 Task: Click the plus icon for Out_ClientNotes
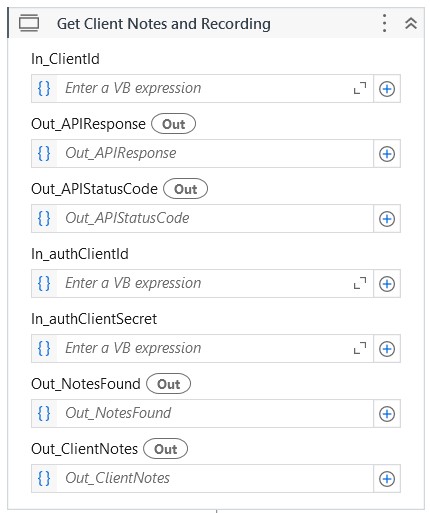point(387,479)
